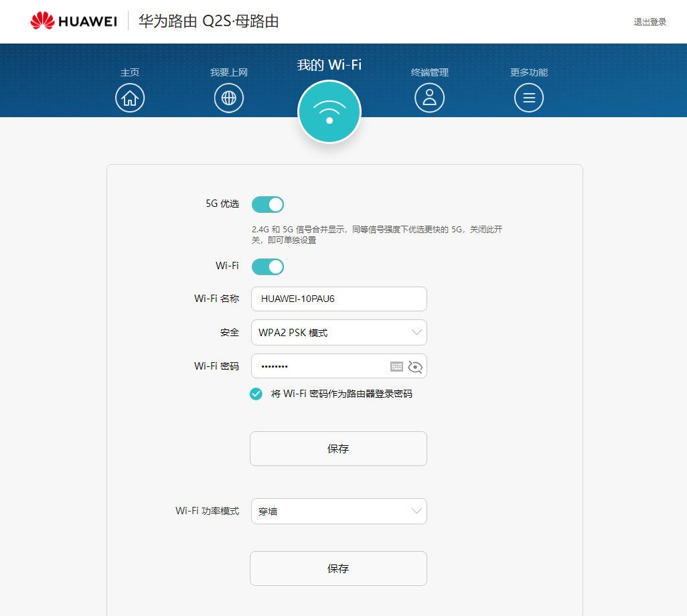Disable the 5G 优选 switch
The image size is (687, 616).
coord(268,205)
